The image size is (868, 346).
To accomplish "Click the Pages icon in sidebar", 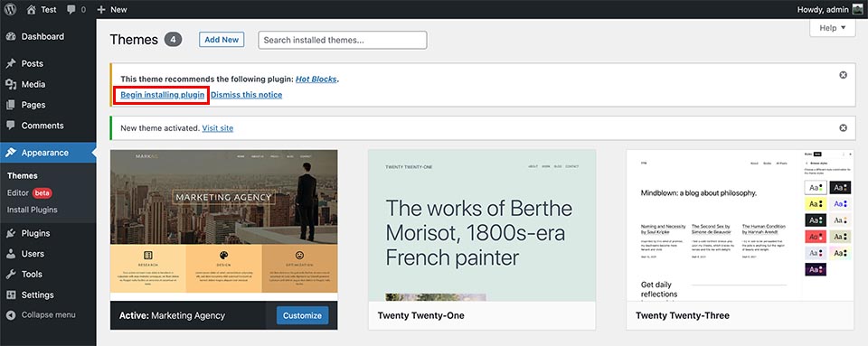I will click(11, 105).
